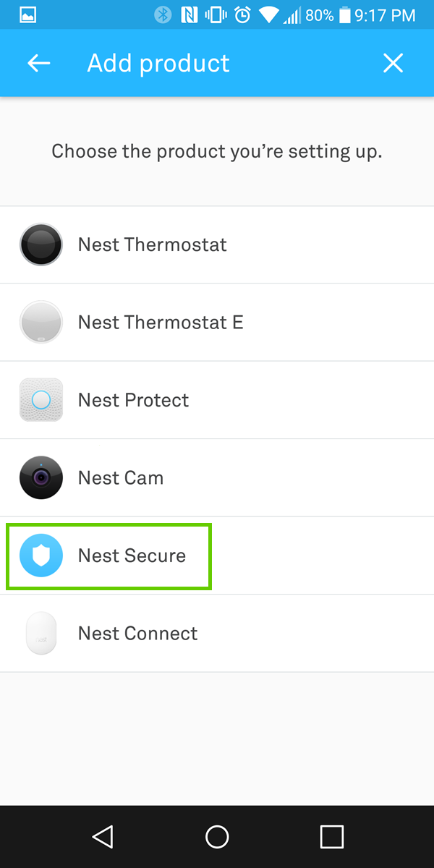434x868 pixels.
Task: Tap the back arrow in the header
Action: coord(38,63)
